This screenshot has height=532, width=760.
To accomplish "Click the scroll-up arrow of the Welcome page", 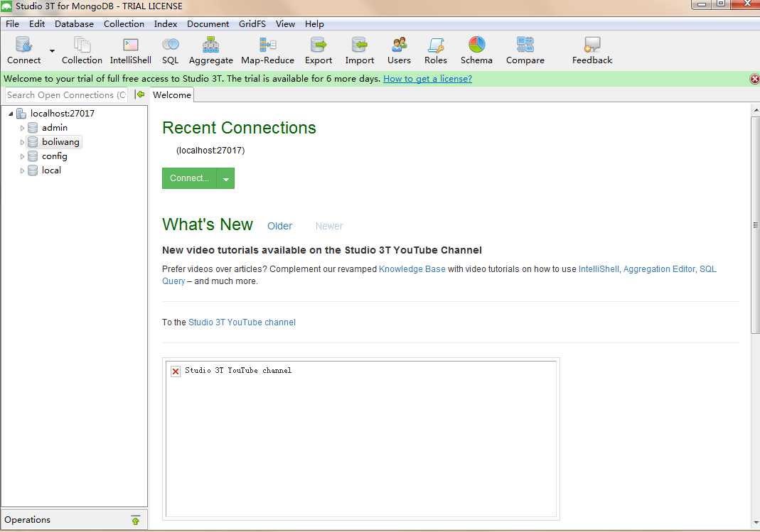I will click(756, 110).
